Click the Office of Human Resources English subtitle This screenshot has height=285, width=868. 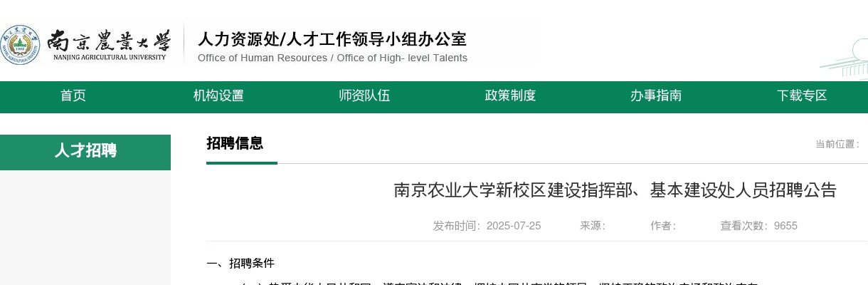pyautogui.click(x=332, y=58)
